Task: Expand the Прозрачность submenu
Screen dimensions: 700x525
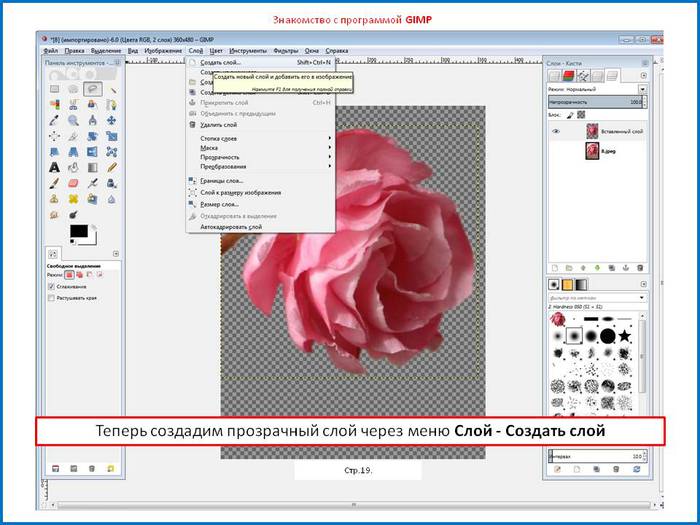Action: tap(266, 157)
